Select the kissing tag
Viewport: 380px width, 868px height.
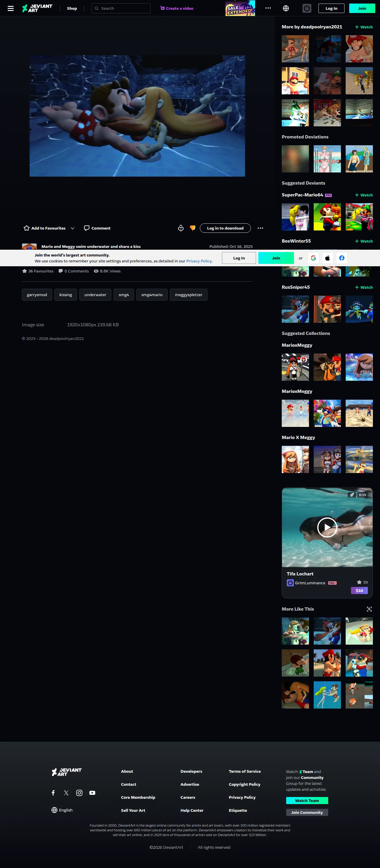[x=66, y=295]
